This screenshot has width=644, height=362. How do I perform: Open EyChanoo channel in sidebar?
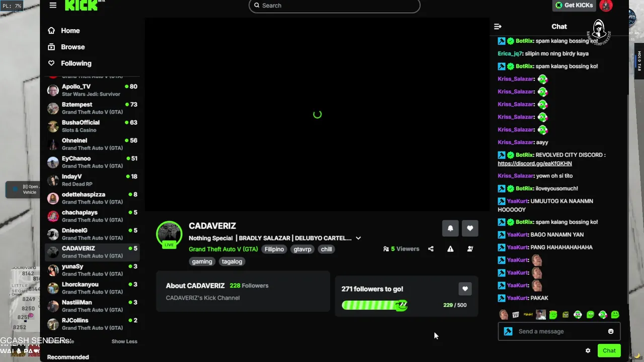click(92, 162)
